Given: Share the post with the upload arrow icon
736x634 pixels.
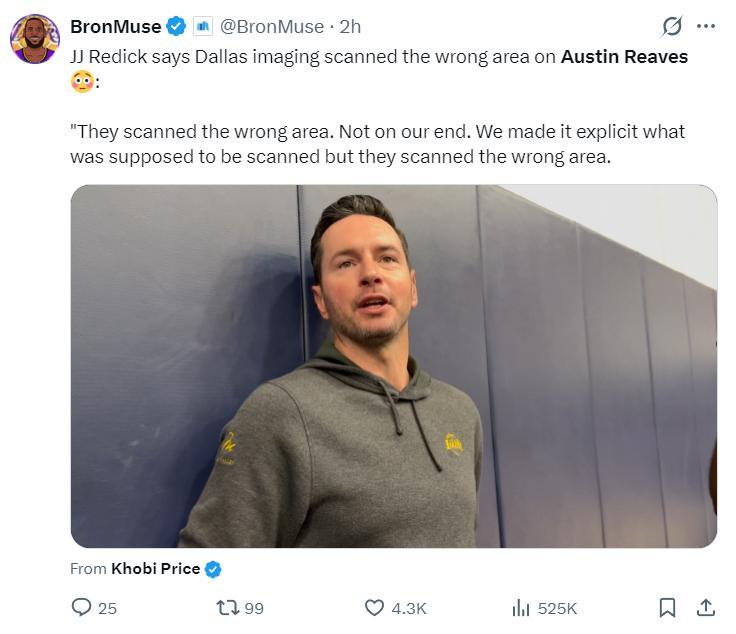Looking at the screenshot, I should tap(705, 608).
